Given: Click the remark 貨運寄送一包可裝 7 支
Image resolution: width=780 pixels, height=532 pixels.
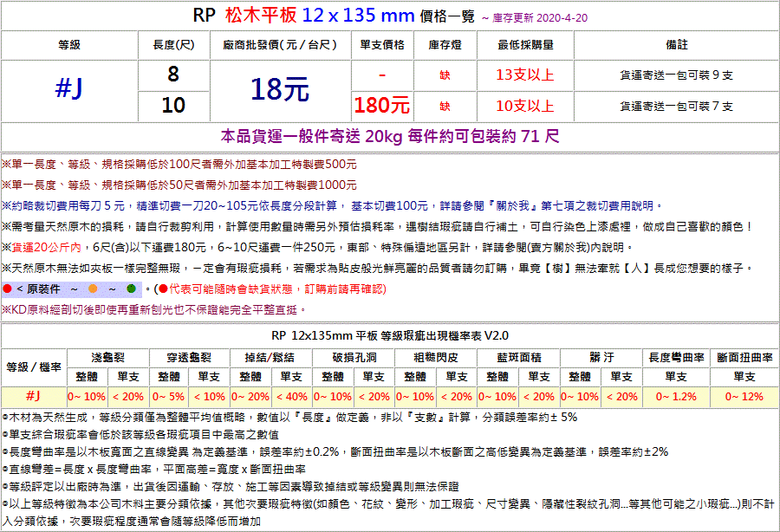Looking at the screenshot, I should click(x=677, y=106).
